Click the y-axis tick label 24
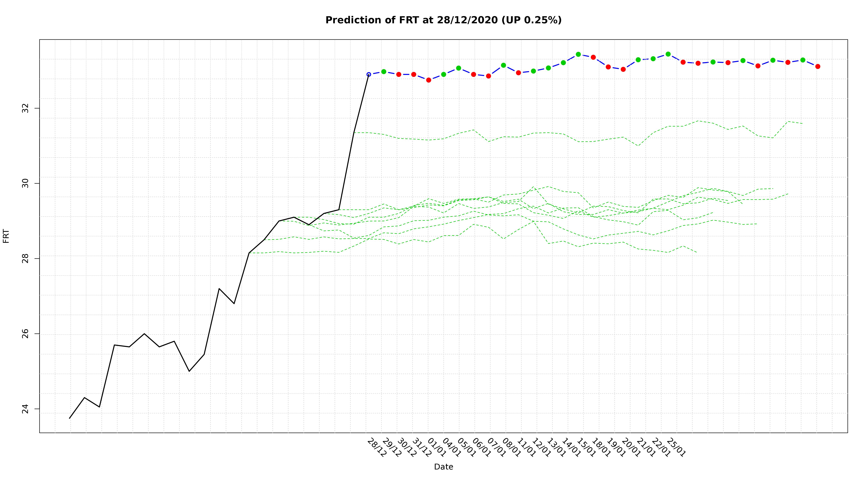Viewport: 868px width, 482px height. pos(25,409)
